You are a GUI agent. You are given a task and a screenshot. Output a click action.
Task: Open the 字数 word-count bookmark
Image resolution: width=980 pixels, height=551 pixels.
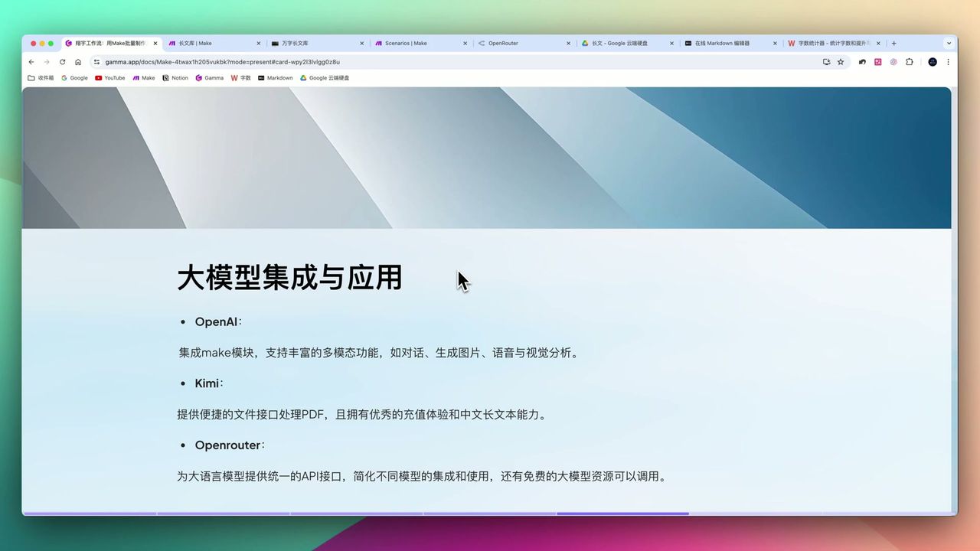click(242, 77)
